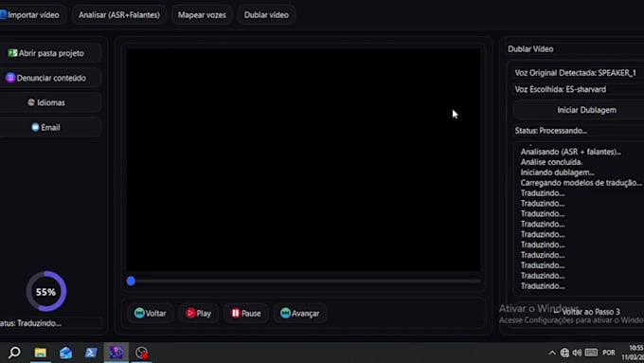The width and height of the screenshot is (644, 363).
Task: Show hidden system tray icons
Action: click(x=552, y=353)
